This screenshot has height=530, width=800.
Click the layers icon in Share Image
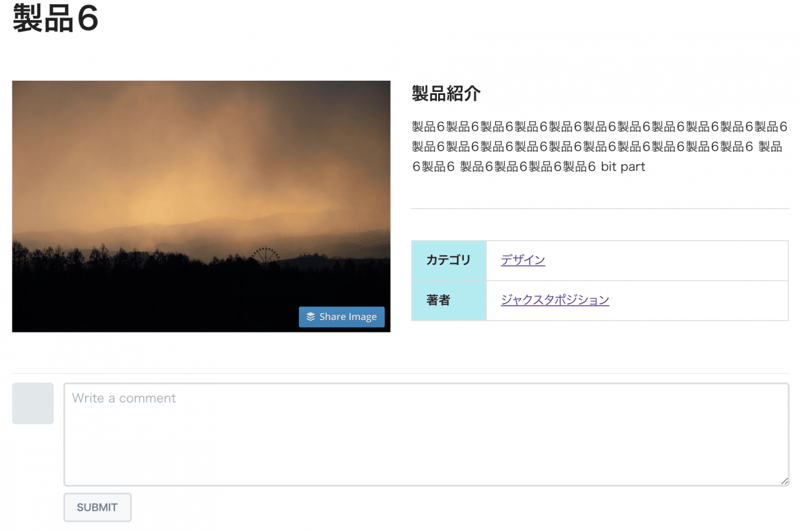[x=311, y=317]
